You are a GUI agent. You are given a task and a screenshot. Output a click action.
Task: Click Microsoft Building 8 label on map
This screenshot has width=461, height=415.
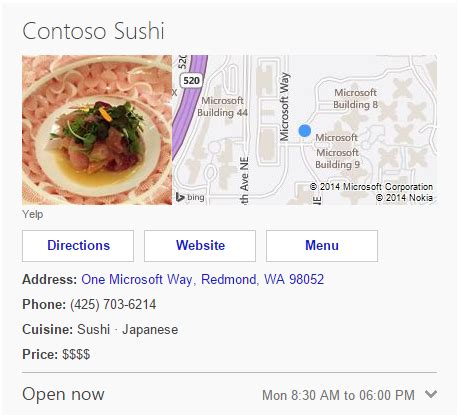pyautogui.click(x=355, y=98)
